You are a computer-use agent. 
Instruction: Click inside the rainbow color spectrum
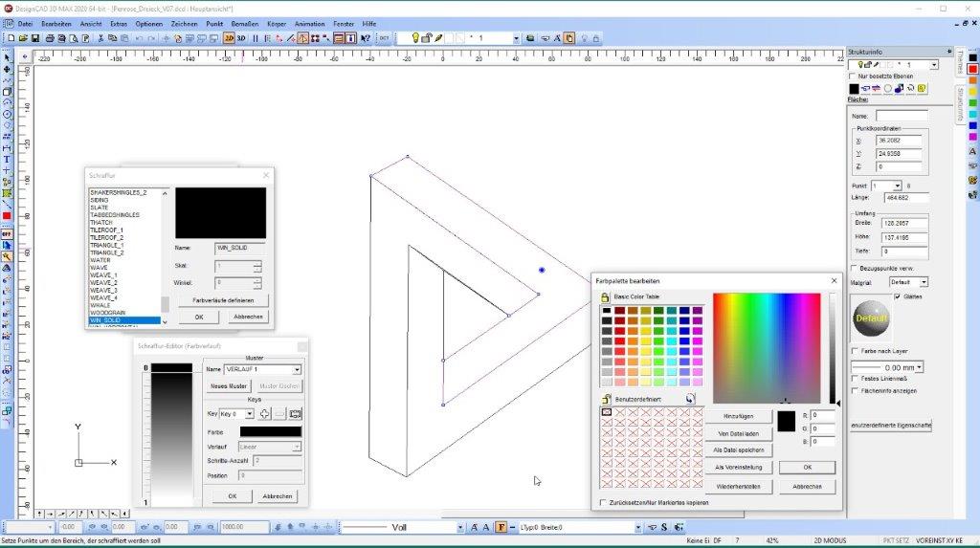coord(767,348)
